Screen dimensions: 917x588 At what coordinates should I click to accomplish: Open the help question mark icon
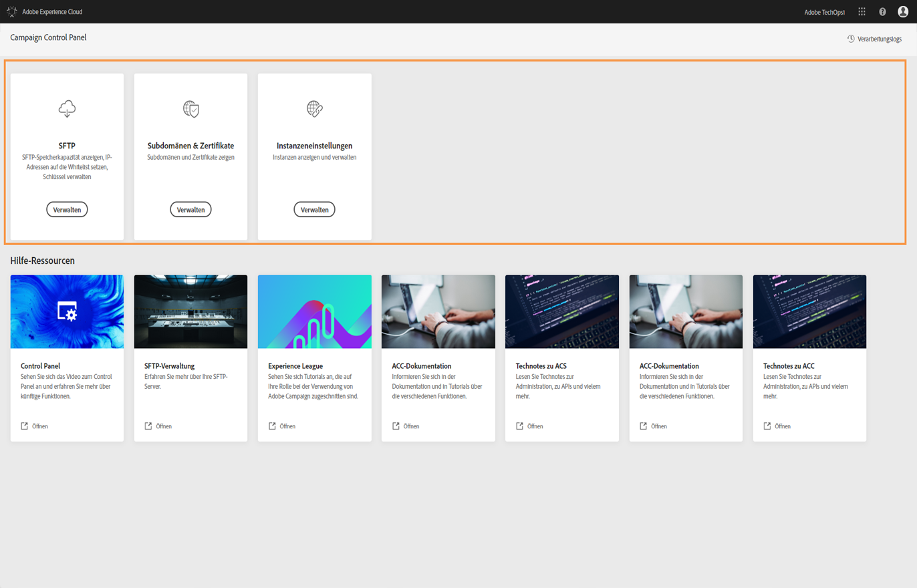pyautogui.click(x=882, y=11)
